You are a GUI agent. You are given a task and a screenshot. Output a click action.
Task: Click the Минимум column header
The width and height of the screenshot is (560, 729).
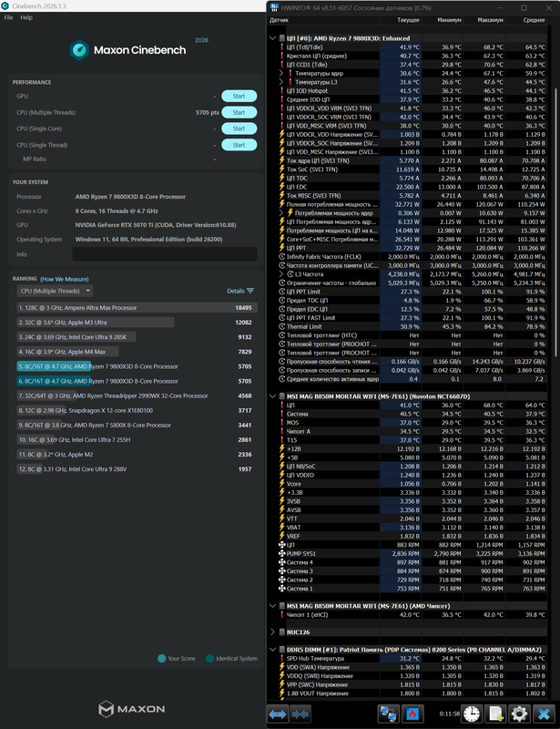(x=450, y=20)
